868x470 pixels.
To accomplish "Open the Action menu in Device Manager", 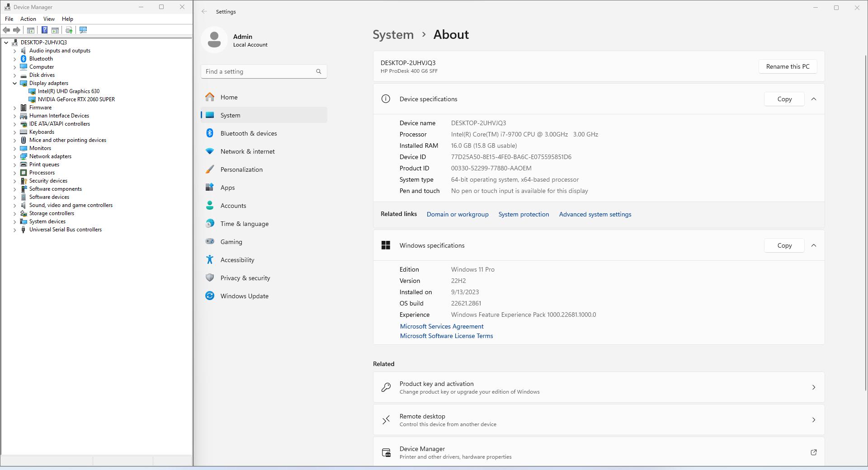I will [x=28, y=19].
